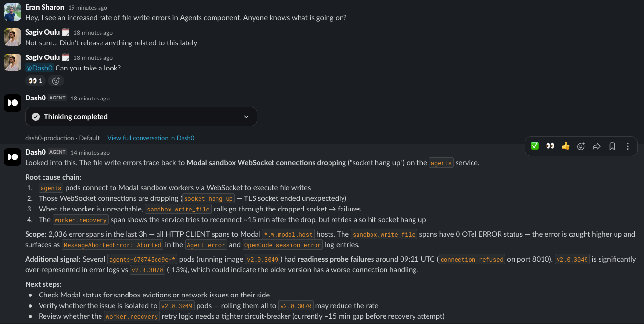Open the Dash0 agent avatar on the answer
This screenshot has width=644, height=324.
point(13,157)
